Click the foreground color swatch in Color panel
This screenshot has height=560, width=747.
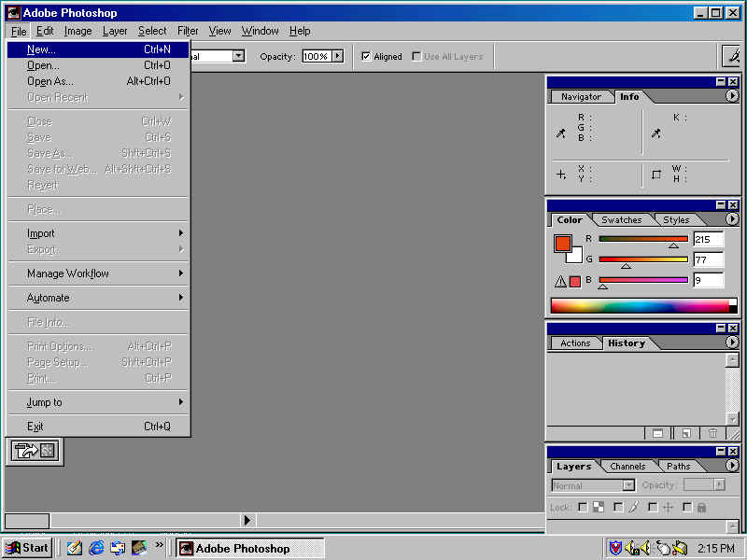563,243
